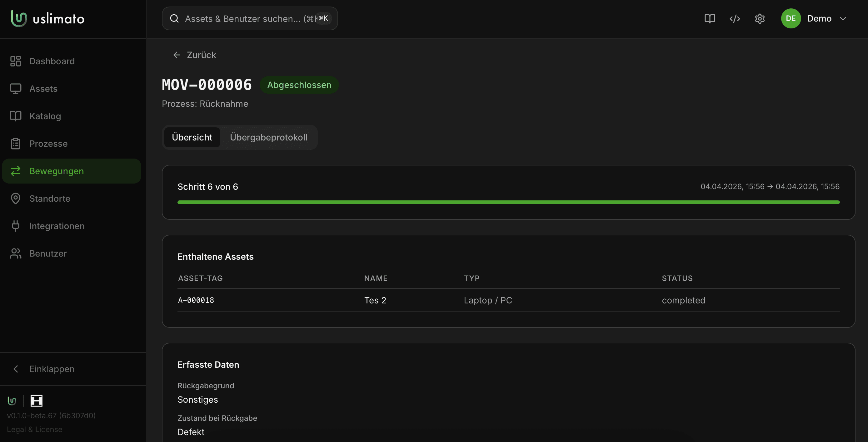Open Standorte in the sidebar

click(x=72, y=199)
